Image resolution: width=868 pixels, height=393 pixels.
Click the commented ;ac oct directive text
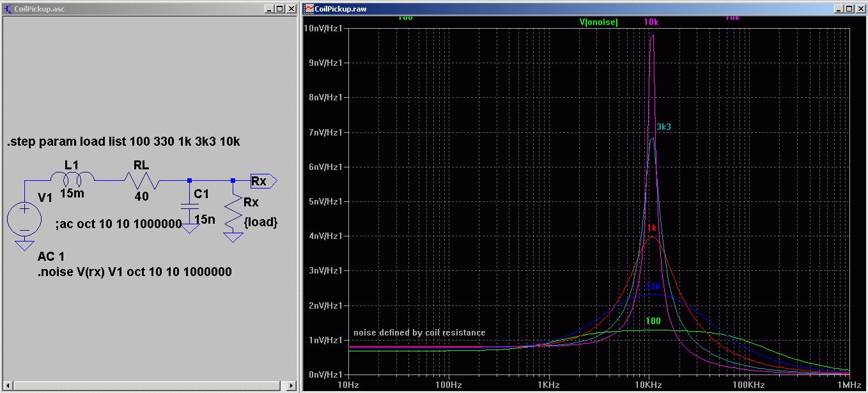[x=118, y=225]
